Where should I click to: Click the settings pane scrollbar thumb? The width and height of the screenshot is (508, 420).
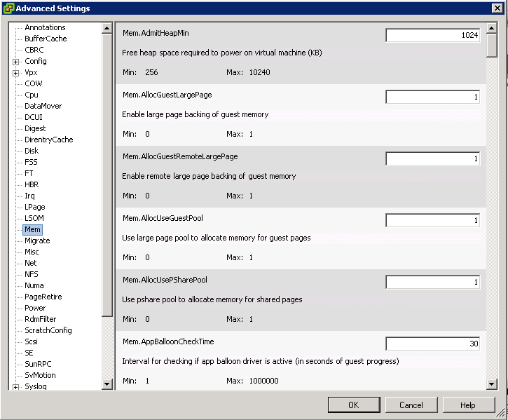click(x=491, y=46)
